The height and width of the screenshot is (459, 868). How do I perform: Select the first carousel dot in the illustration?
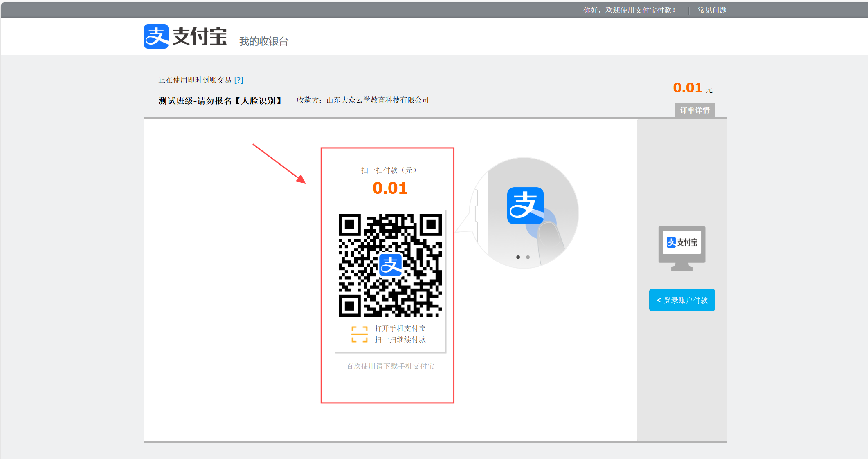tap(518, 257)
